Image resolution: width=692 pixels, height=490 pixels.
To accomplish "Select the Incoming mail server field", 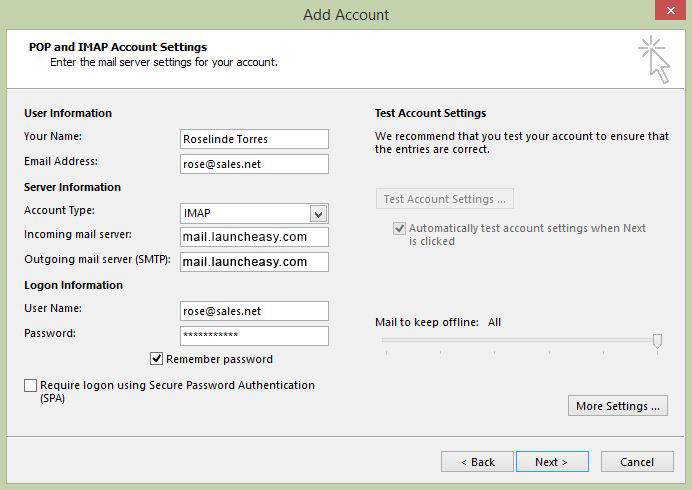I will (x=254, y=237).
